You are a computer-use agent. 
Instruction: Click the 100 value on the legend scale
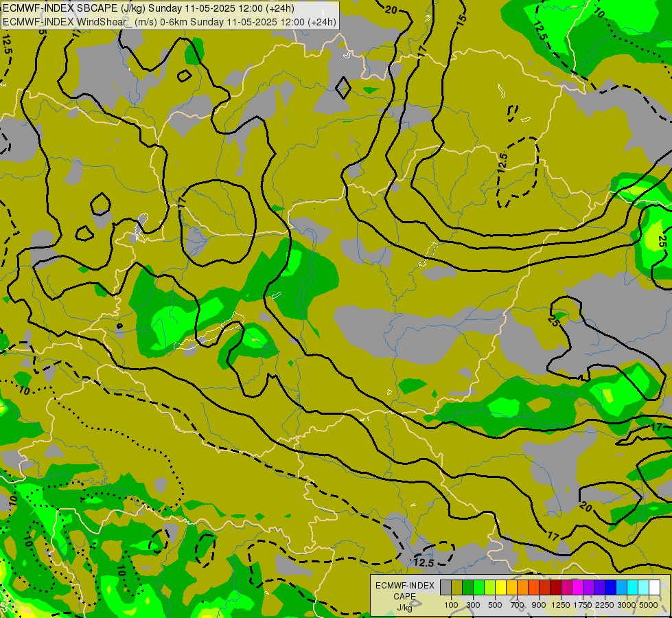coord(451,605)
